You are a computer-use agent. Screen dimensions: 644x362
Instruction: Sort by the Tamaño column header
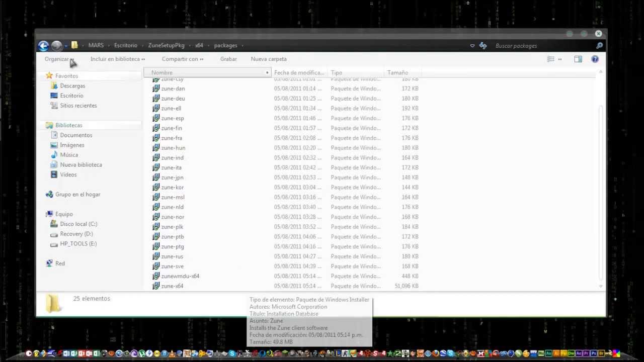[403, 73]
